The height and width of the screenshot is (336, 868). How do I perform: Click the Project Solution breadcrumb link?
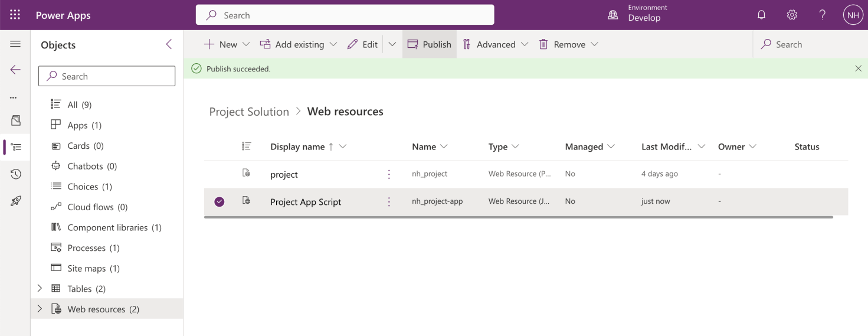249,112
